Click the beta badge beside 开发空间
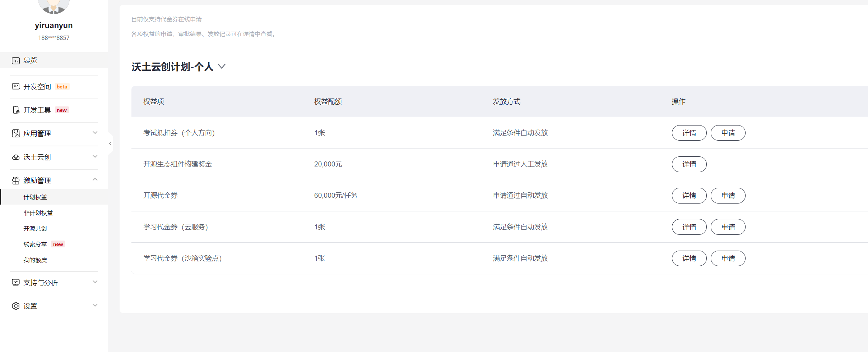868x352 pixels. (62, 87)
